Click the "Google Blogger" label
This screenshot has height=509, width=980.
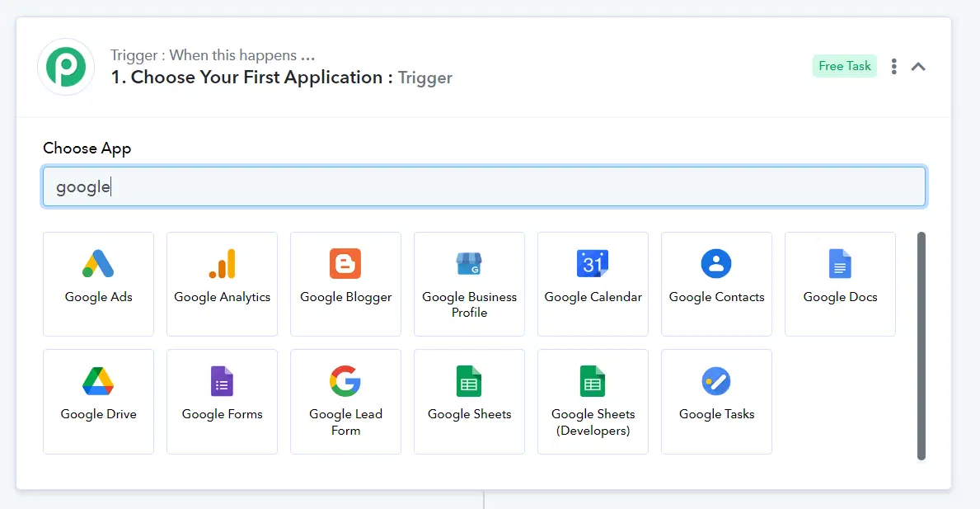[345, 297]
